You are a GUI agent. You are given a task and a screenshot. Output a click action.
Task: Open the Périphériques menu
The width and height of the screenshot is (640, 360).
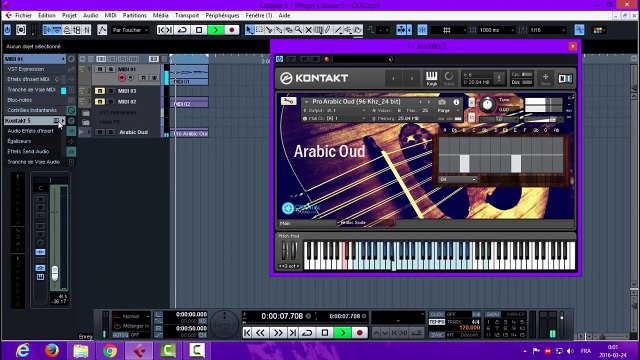pyautogui.click(x=222, y=16)
